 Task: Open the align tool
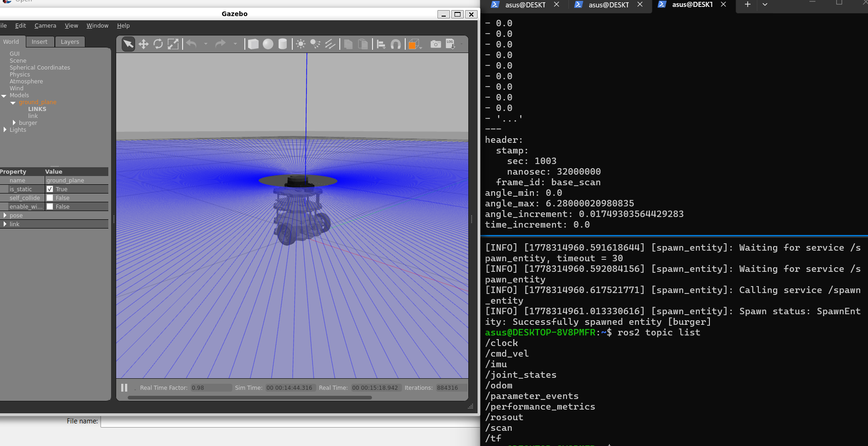click(x=381, y=44)
